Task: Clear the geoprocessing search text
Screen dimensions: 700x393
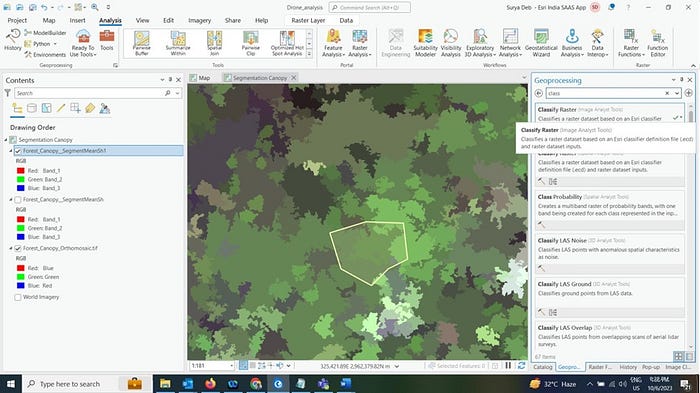Action: pos(667,93)
